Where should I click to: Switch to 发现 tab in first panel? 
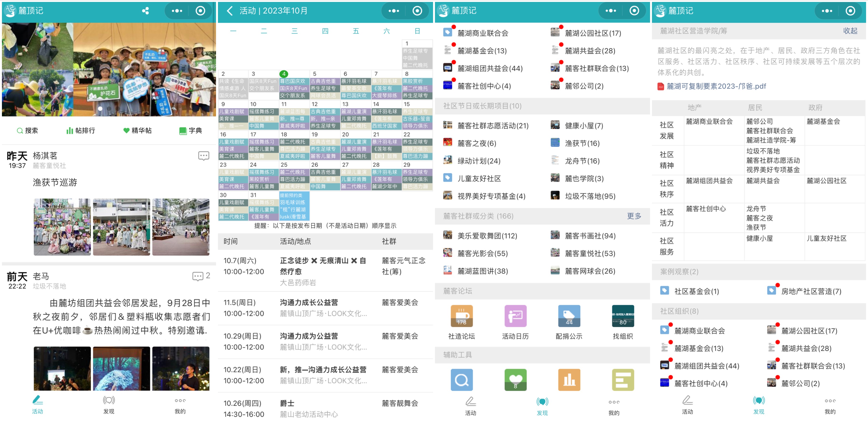pyautogui.click(x=108, y=404)
